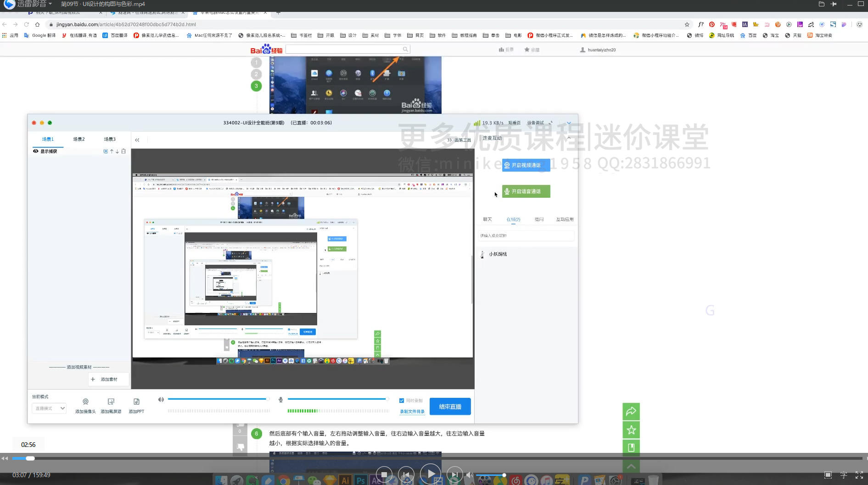This screenshot has height=485, width=868.
Task: Click the stop button in video player
Action: (x=384, y=474)
